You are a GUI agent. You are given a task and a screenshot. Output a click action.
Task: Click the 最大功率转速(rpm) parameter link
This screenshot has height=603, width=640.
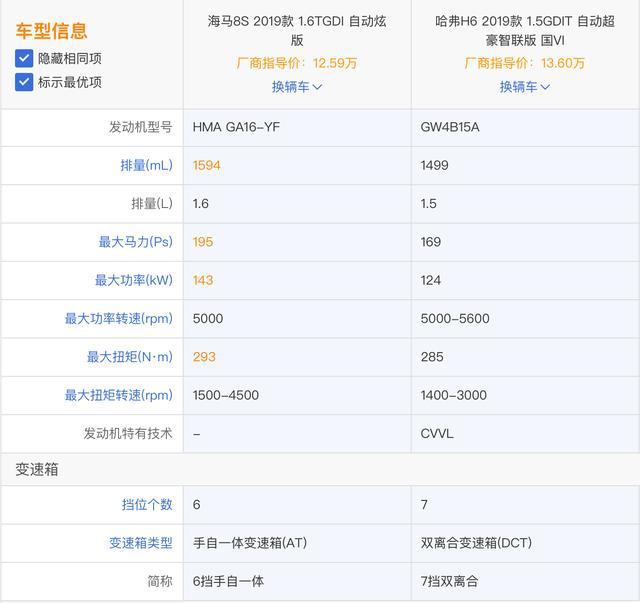(x=118, y=318)
